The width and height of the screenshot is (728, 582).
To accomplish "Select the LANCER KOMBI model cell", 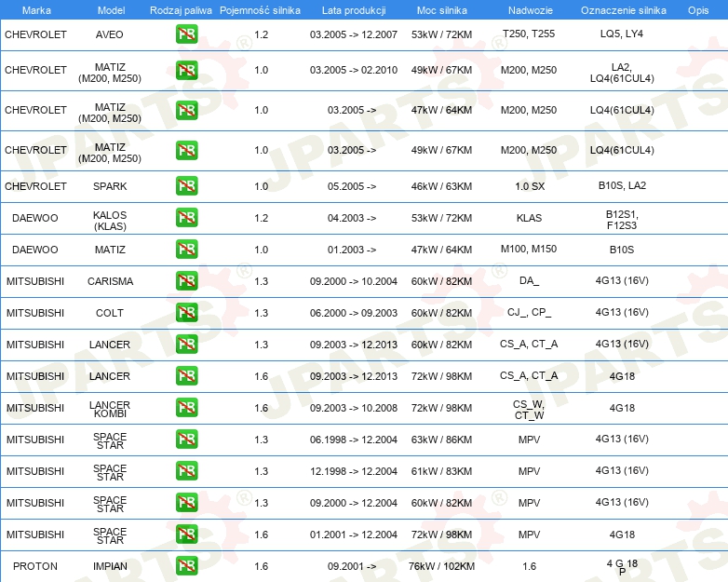I will pos(110,409).
